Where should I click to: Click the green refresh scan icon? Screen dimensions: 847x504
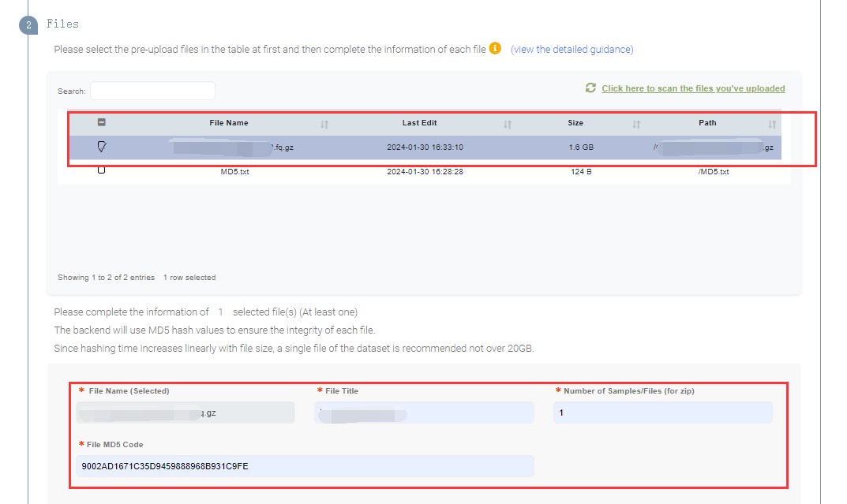tap(590, 88)
